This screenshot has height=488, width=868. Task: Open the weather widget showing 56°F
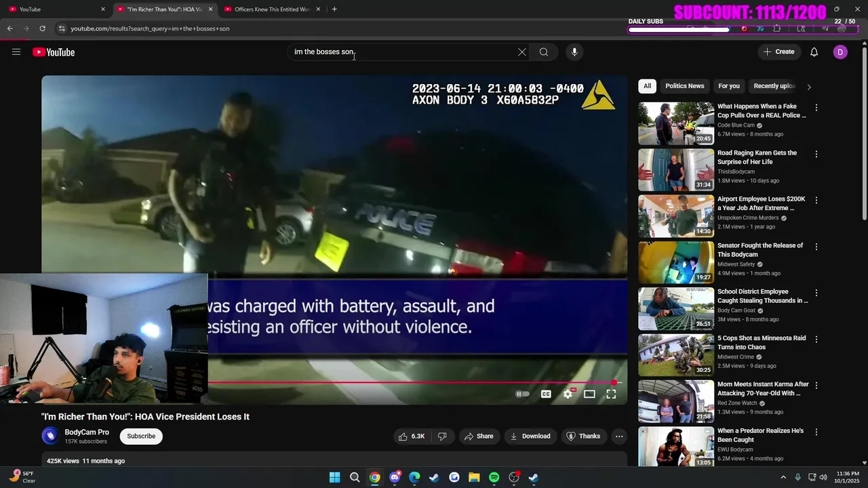(x=24, y=477)
